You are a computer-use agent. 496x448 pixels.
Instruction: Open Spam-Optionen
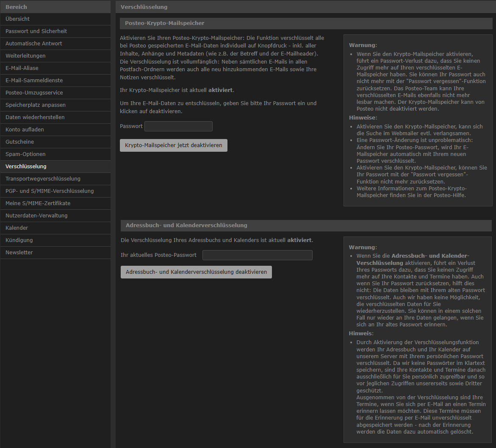pyautogui.click(x=55, y=154)
